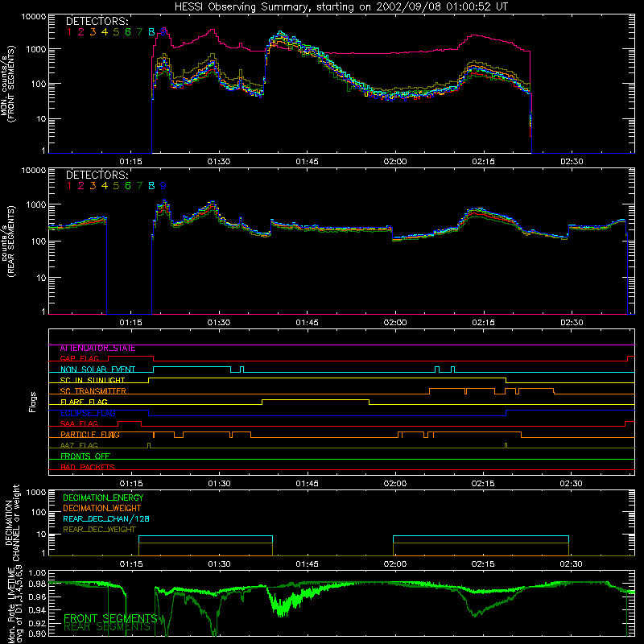Click 02:30 tick label under rear segments plot
644x644 pixels.
[x=572, y=323]
